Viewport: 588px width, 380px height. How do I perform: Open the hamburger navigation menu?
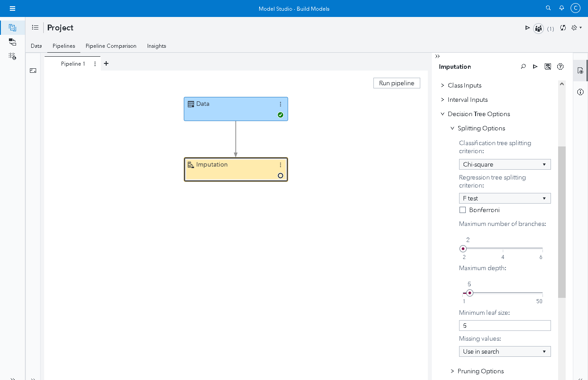[12, 8]
